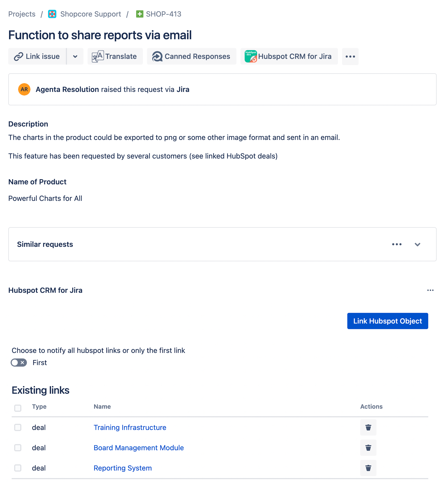
Task: Click the Name column header
Action: [102, 406]
